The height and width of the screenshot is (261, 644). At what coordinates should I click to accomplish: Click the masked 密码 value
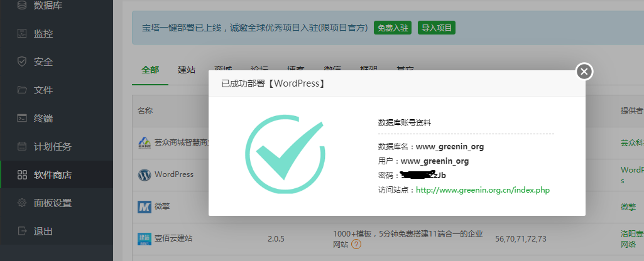coord(423,175)
